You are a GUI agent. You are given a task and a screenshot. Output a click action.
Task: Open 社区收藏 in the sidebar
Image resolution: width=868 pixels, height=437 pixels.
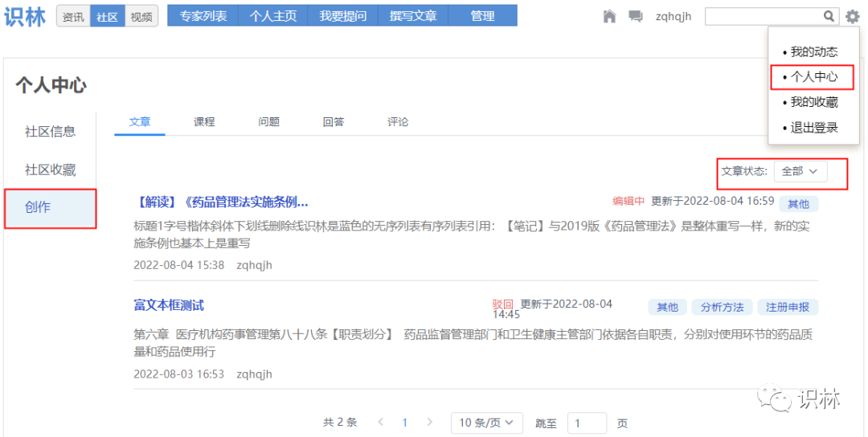(50, 169)
